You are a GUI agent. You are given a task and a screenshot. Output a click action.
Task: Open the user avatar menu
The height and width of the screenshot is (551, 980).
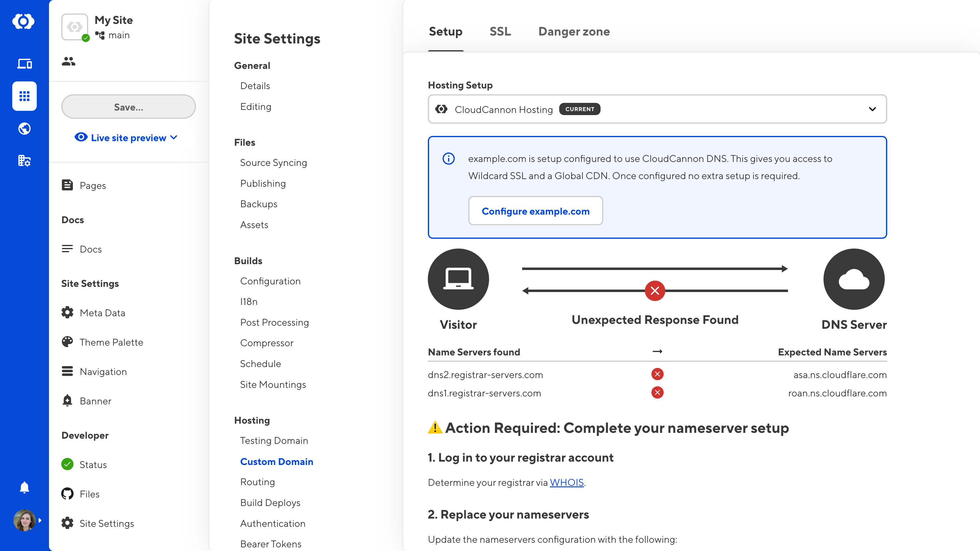pyautogui.click(x=24, y=520)
